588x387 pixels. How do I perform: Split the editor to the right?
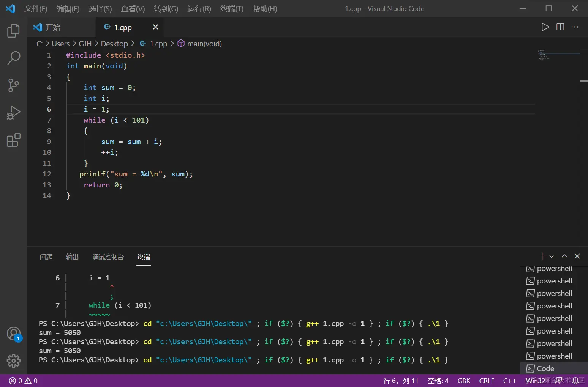click(x=560, y=27)
